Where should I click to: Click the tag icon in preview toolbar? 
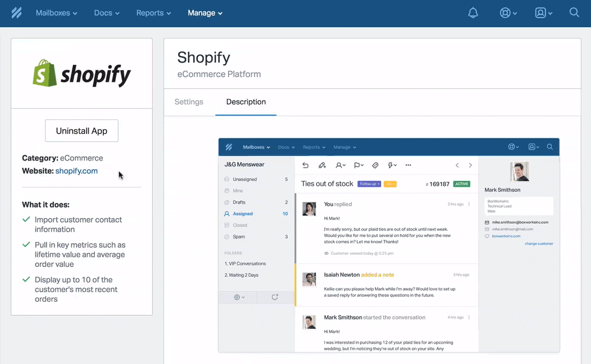pos(375,165)
